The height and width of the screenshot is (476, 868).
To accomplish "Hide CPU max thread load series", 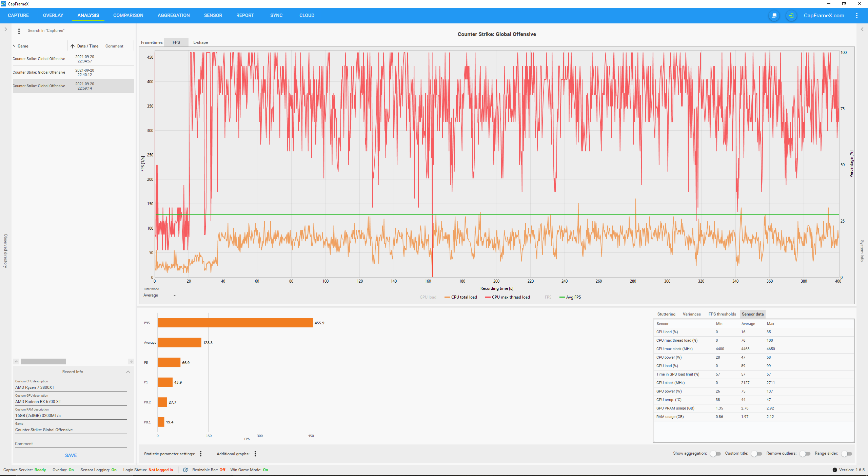I will 508,297.
